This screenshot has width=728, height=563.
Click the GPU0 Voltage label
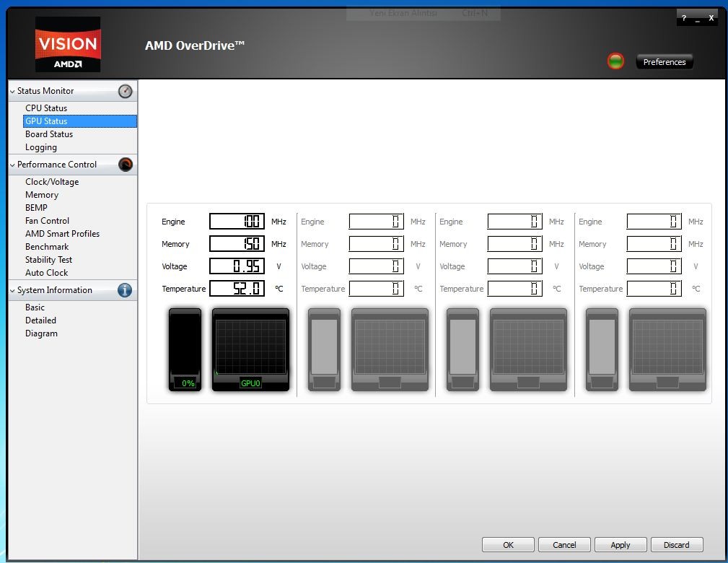point(174,266)
